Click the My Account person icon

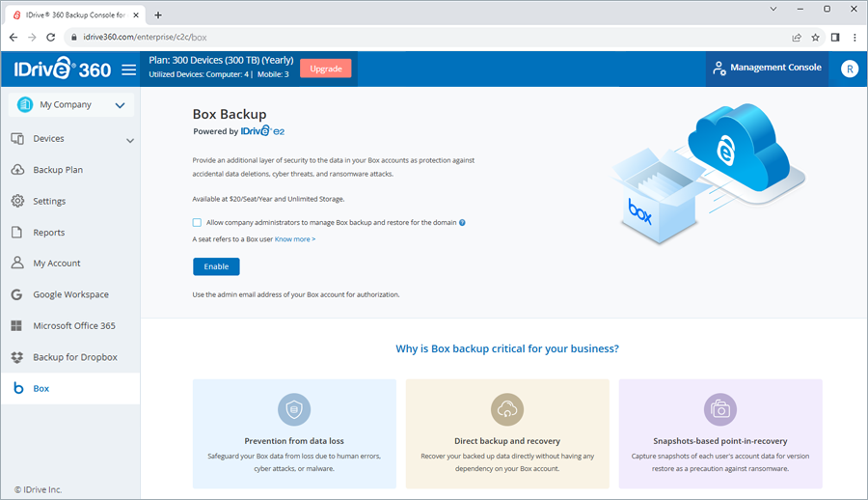(17, 263)
